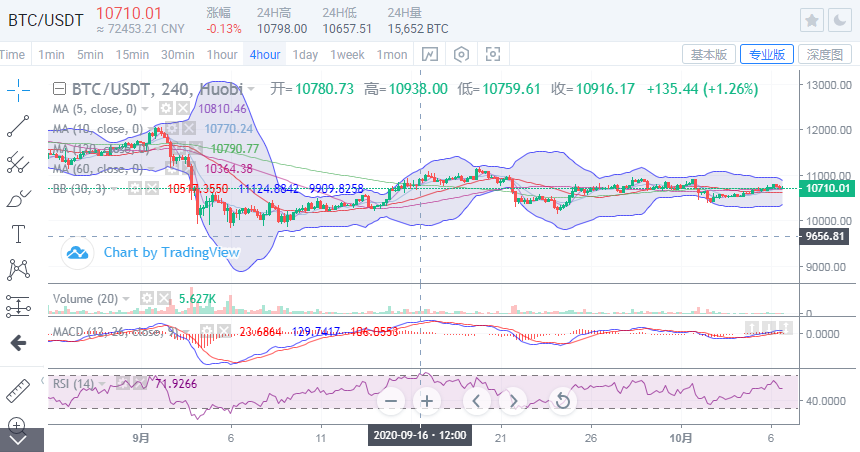This screenshot has width=860, height=452.
Task: Click the BTC/USDT pair title
Action: coord(46,20)
